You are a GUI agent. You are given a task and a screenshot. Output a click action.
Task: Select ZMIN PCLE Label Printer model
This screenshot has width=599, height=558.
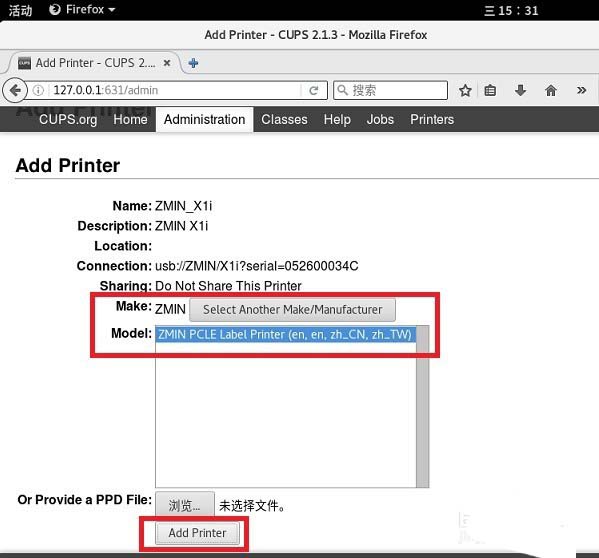click(285, 335)
